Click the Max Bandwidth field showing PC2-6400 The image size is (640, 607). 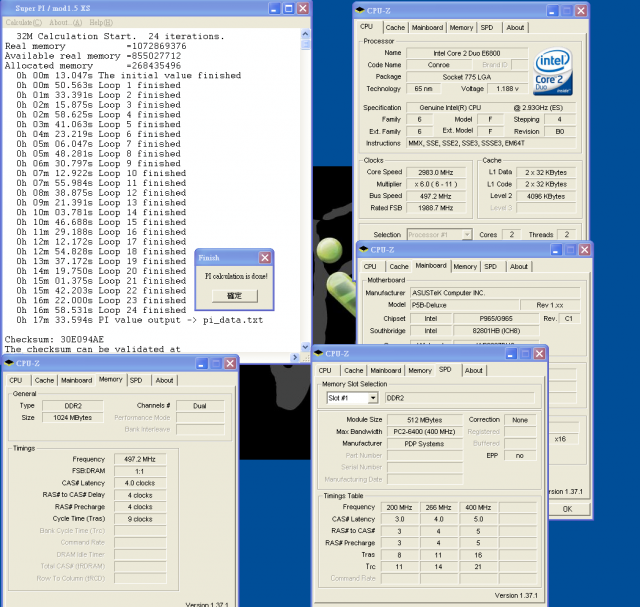424,431
